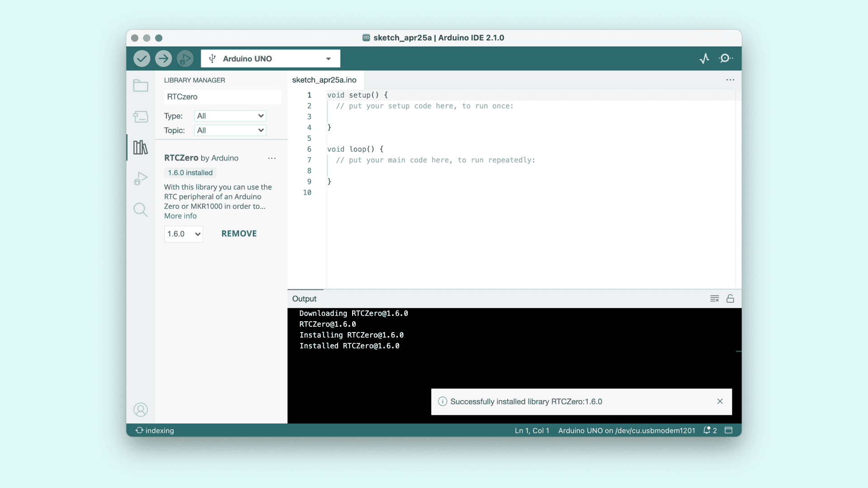The image size is (868, 488).
Task: Open the More info link
Action: pyautogui.click(x=180, y=216)
